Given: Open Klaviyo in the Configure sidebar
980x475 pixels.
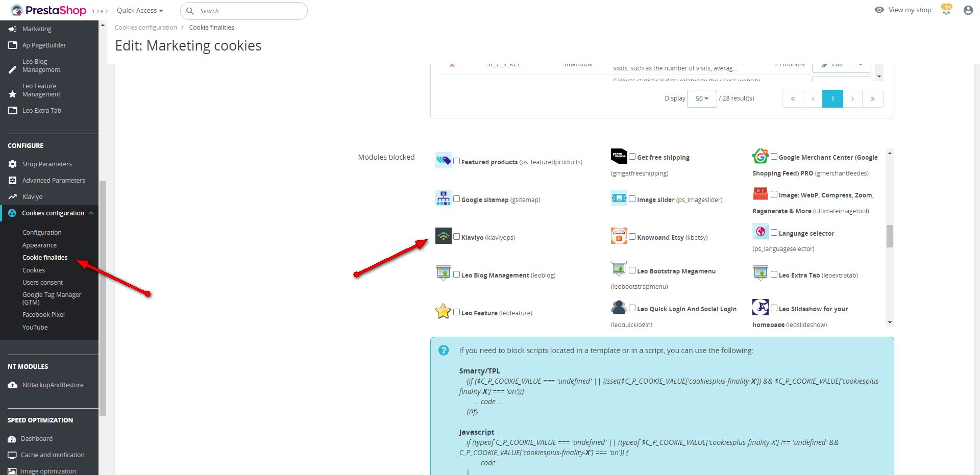Looking at the screenshot, I should pyautogui.click(x=32, y=197).
